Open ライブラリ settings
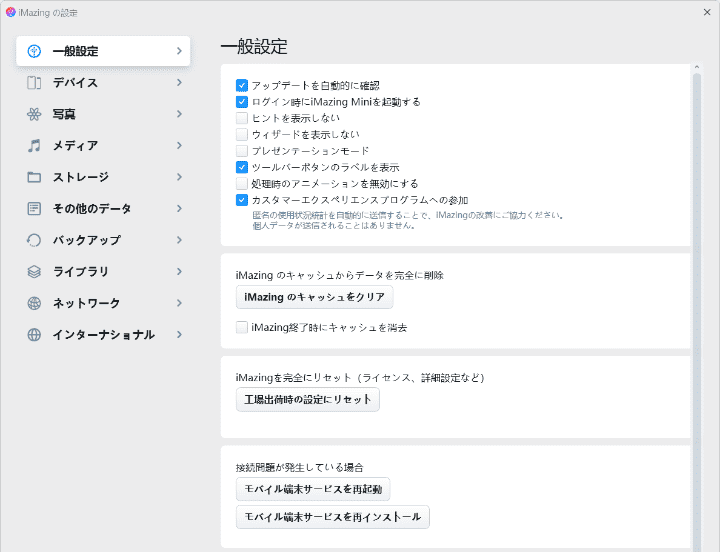This screenshot has width=720, height=552. tap(103, 272)
